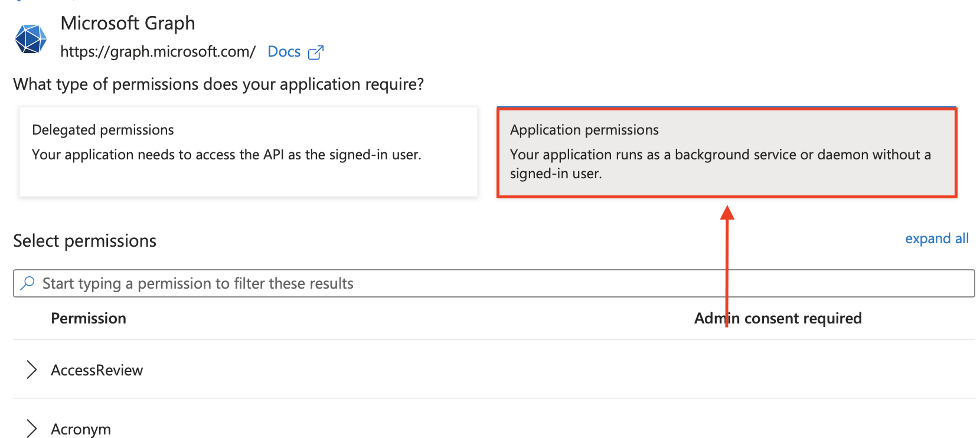
Task: Click the permission type question heading
Action: (218, 84)
